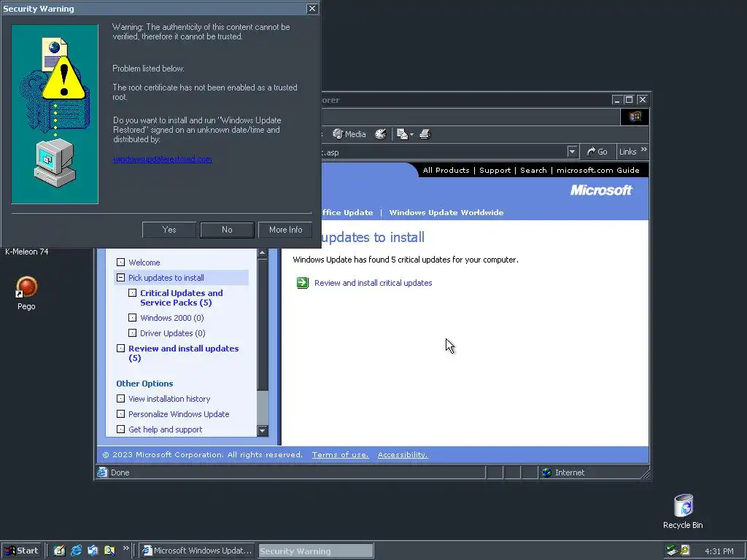Click the green arrow icon beside Review link
This screenshot has height=560, width=747.
(303, 283)
